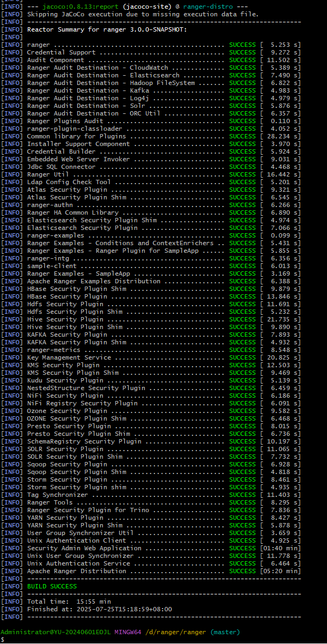Click 'Ranger Audit Destination - Kafka' row

coord(151,90)
